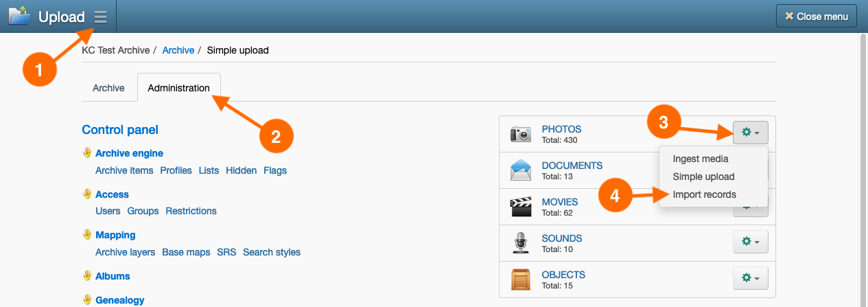Click the Documents envelope icon

521,170
